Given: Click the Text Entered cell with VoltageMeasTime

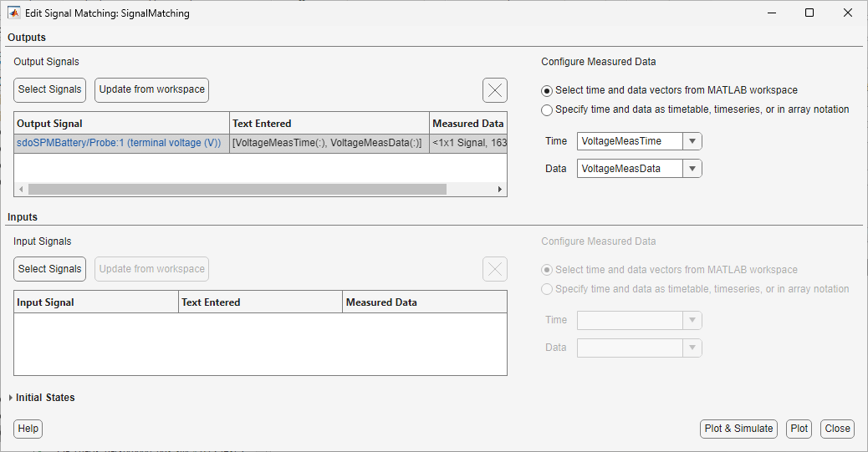Looking at the screenshot, I should [328, 143].
